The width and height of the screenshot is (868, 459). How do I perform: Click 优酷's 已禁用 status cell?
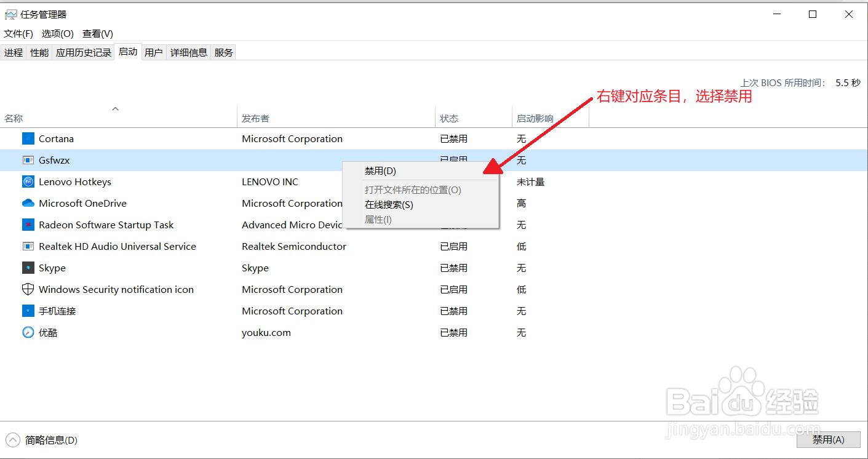[x=453, y=332]
